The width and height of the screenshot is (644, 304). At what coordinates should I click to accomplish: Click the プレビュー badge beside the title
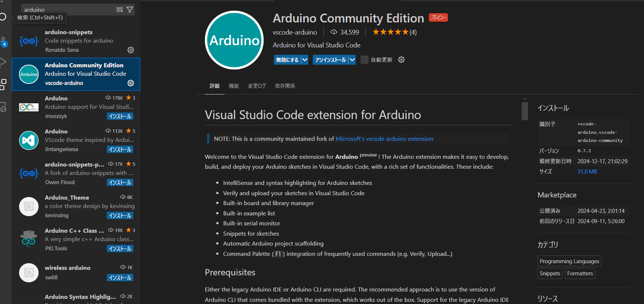coord(438,18)
